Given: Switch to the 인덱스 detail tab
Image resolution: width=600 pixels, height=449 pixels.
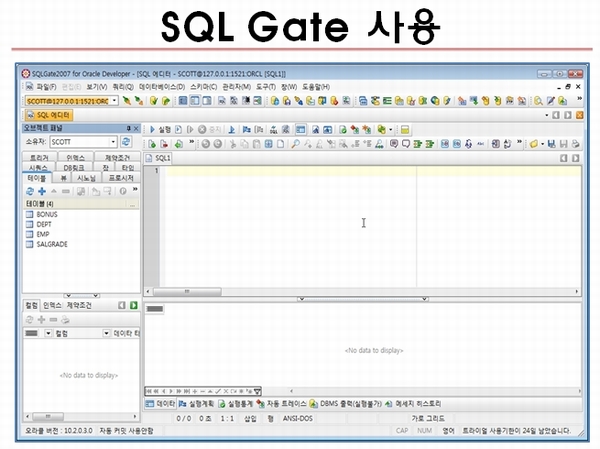Looking at the screenshot, I should 52,305.
